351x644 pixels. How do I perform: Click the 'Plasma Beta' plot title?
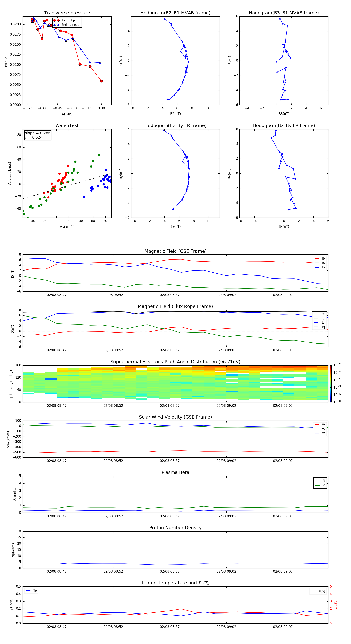[175, 472]
